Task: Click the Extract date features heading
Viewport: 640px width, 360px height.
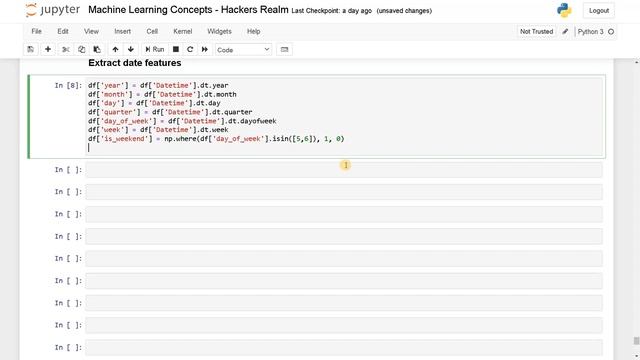Action: coord(135,63)
